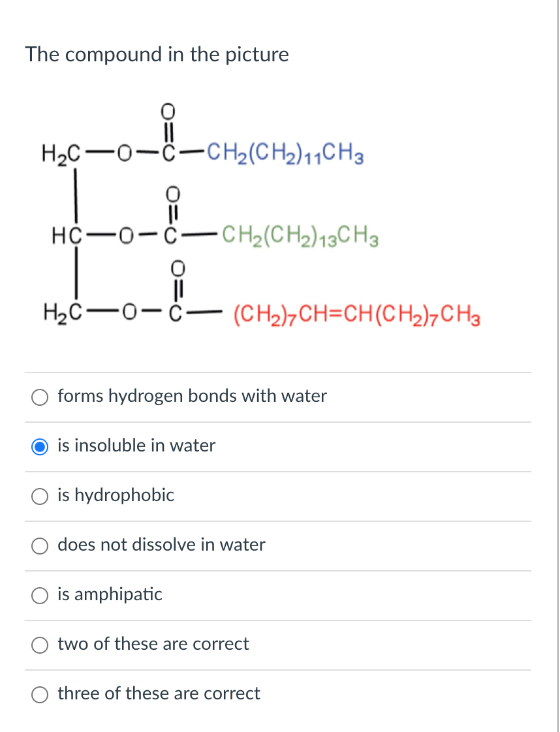Click the 'is amphipatic' answer text
Viewport: 560px width, 732px height.
[x=110, y=595]
